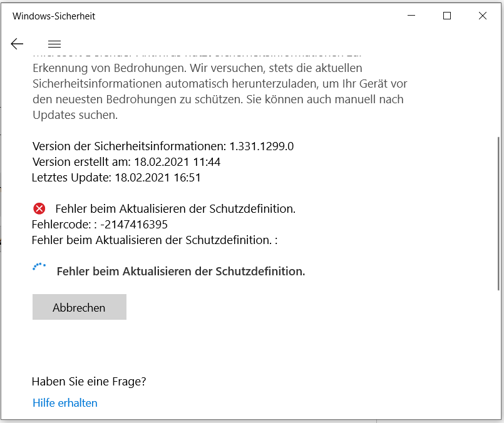This screenshot has height=423, width=504.
Task: Click the 'Updates suchen.' description line
Action: (x=75, y=115)
